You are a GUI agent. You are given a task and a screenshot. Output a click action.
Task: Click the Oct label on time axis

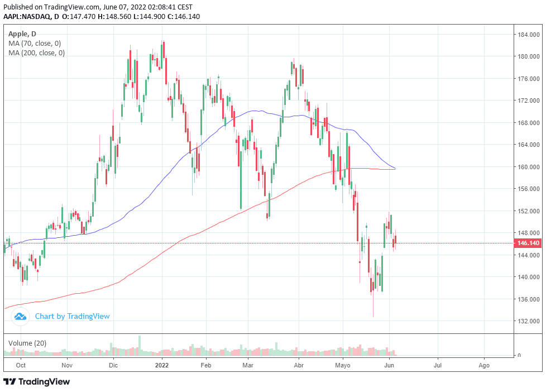click(x=21, y=365)
